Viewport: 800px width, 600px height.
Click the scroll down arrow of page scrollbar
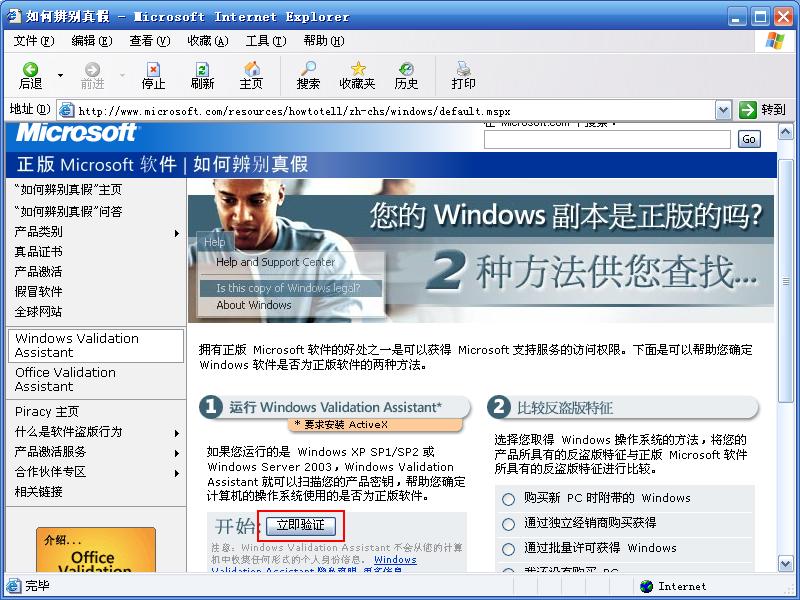(785, 563)
